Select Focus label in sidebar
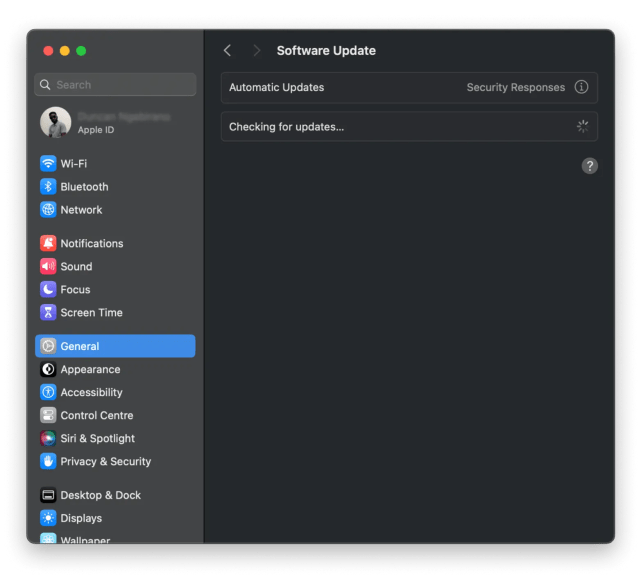Screen dimensions: 639x582 point(75,289)
